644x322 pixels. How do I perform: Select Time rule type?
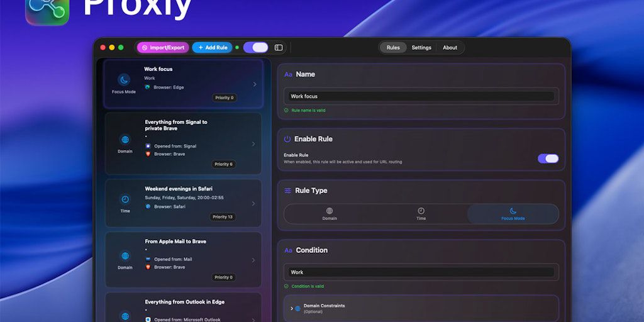421,214
